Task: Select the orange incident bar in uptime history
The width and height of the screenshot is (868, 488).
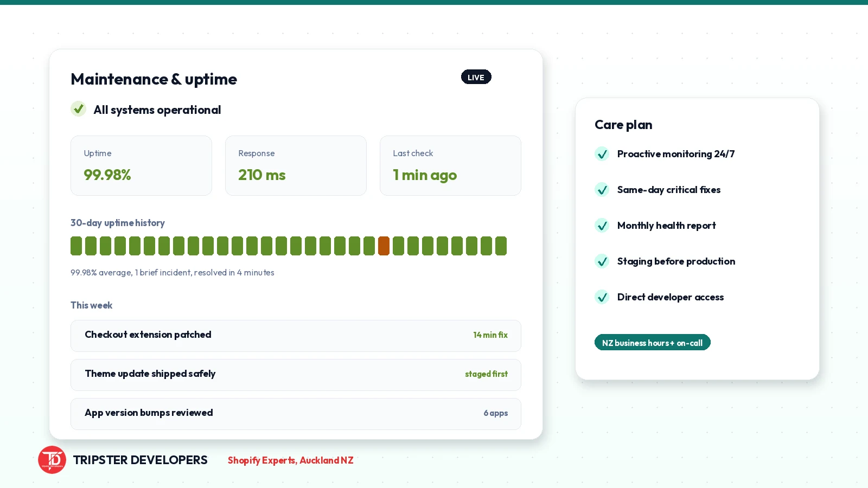Action: coord(384,246)
